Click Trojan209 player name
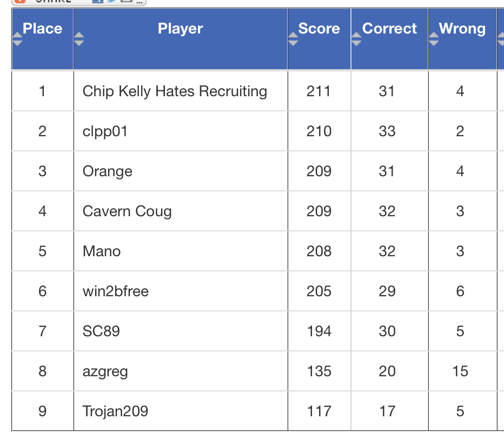This screenshot has width=504, height=446. point(115,411)
